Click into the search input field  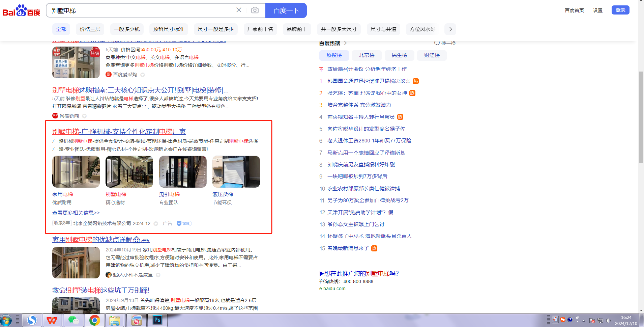point(142,10)
